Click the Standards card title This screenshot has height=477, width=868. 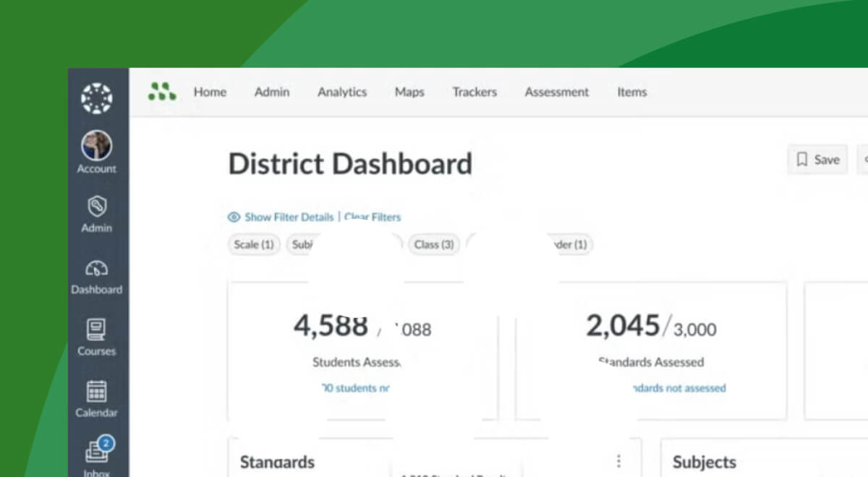pos(277,462)
